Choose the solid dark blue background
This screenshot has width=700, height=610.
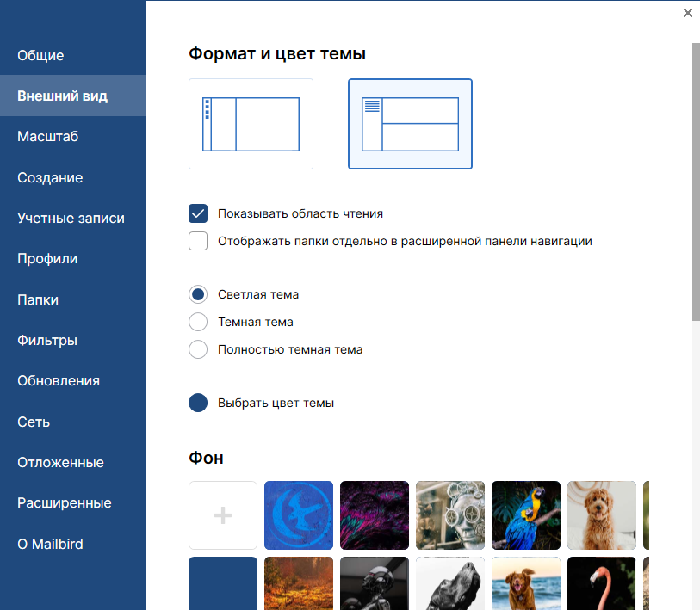point(222,587)
